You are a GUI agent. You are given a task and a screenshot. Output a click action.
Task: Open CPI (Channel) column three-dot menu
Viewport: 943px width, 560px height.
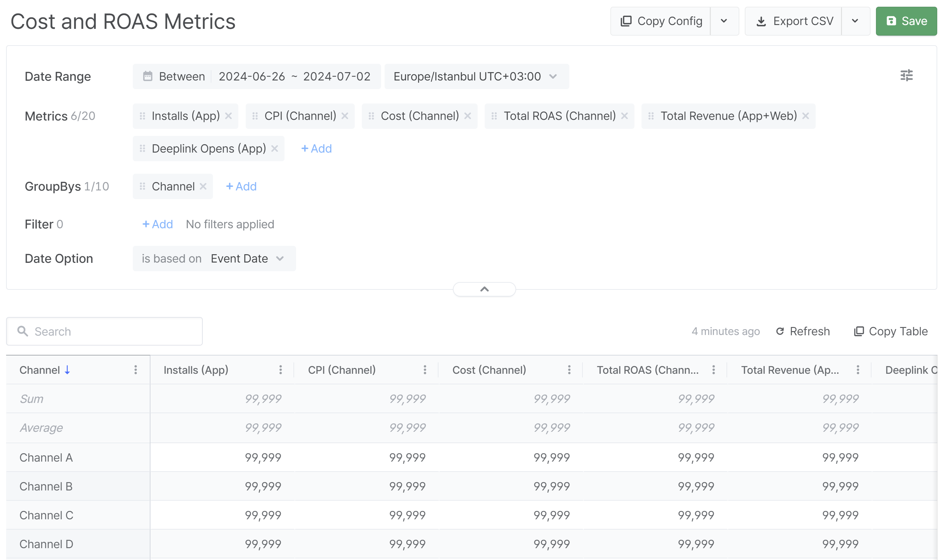pyautogui.click(x=425, y=370)
